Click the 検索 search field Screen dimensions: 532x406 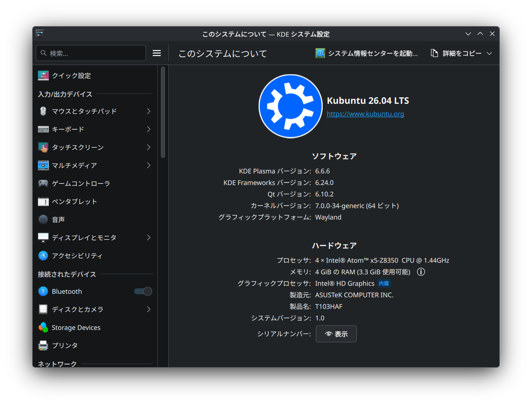(91, 53)
